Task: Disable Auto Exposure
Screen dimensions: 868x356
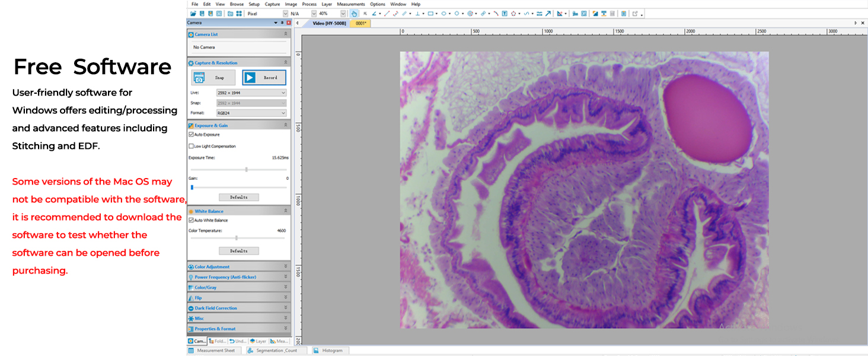Action: click(191, 135)
